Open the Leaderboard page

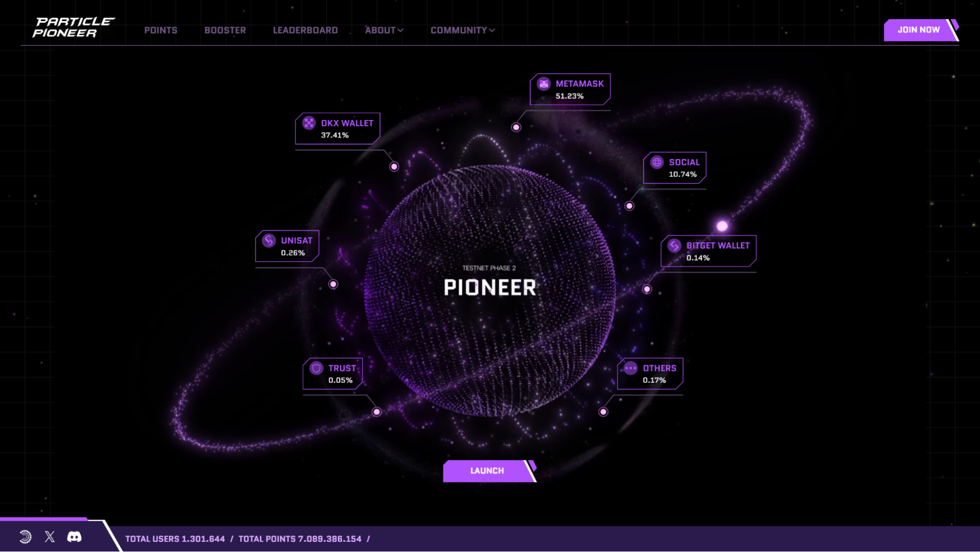tap(305, 30)
